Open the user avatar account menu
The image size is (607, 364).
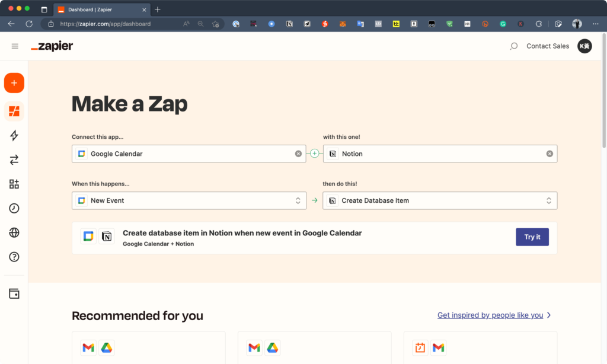click(x=584, y=46)
